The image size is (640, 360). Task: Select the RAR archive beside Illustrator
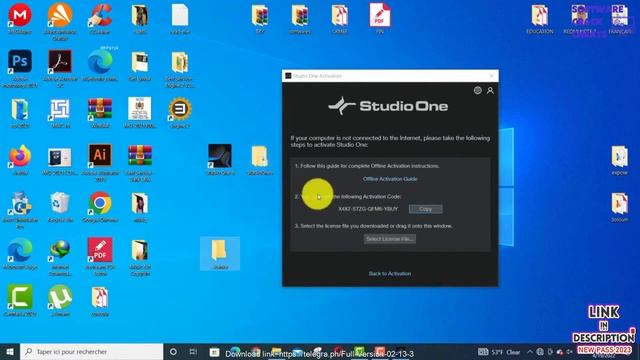[x=140, y=162]
